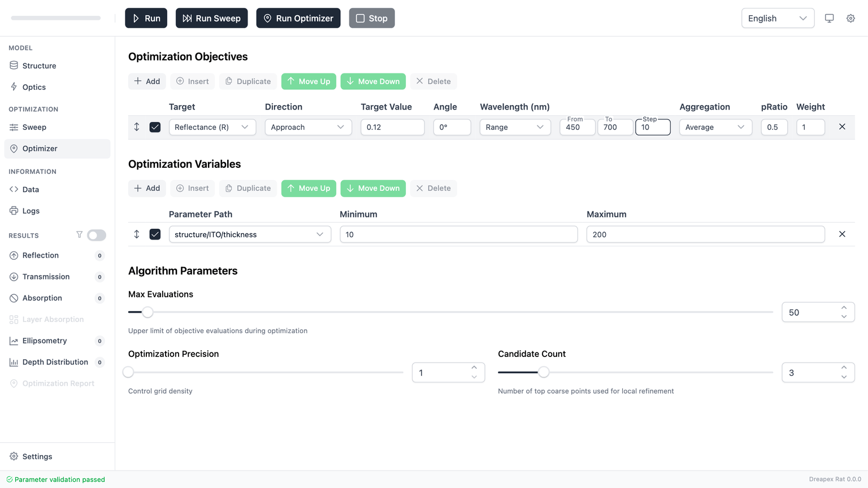This screenshot has height=488, width=868.
Task: Remove the ITO thickness variable row
Action: pos(842,234)
